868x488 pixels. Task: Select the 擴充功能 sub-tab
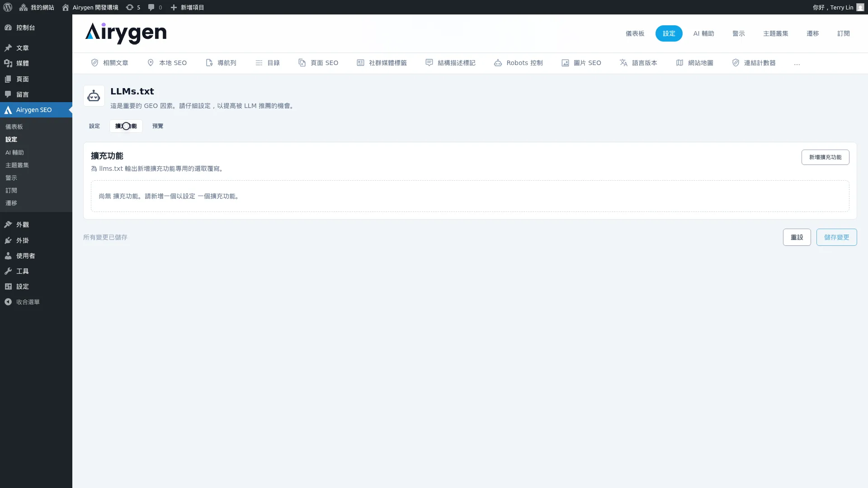pyautogui.click(x=126, y=126)
